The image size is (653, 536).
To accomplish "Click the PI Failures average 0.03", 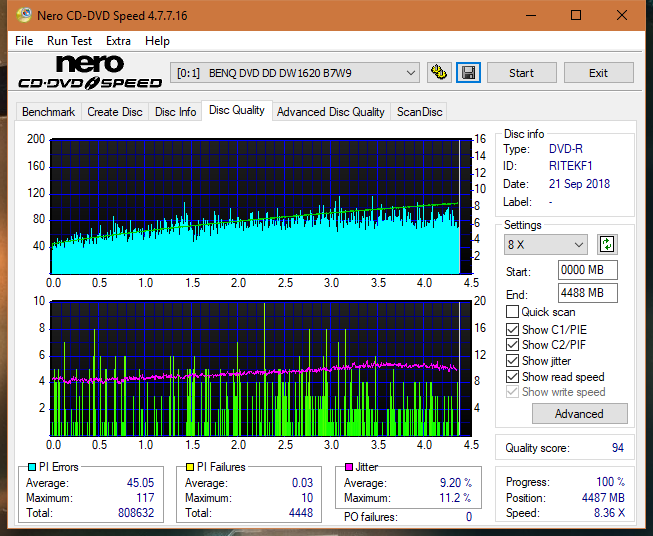I will coord(302,483).
